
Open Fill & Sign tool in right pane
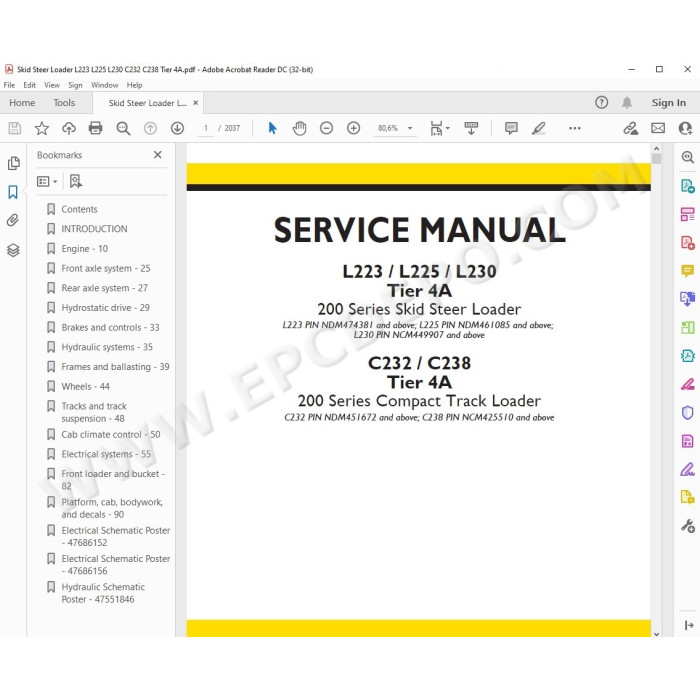(x=688, y=469)
